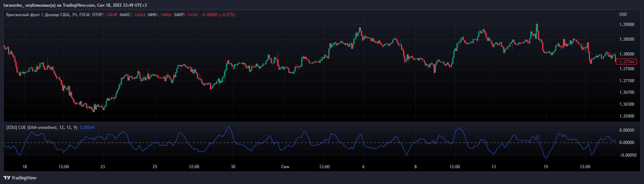Click the 1.36700 price axis label
This screenshot has width=644, height=184.
click(627, 92)
